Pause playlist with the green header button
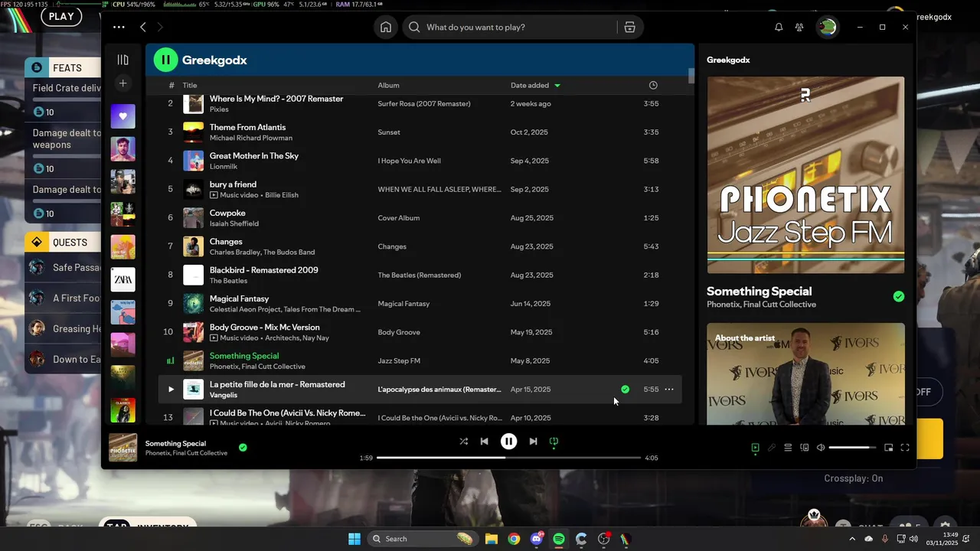Screen dimensions: 980x551 tap(165, 60)
